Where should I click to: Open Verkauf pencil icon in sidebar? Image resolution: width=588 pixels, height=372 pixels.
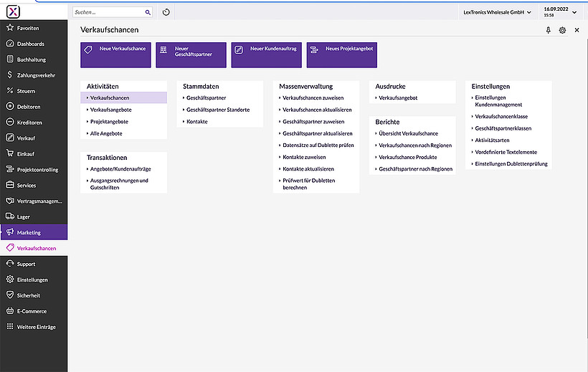click(10, 138)
